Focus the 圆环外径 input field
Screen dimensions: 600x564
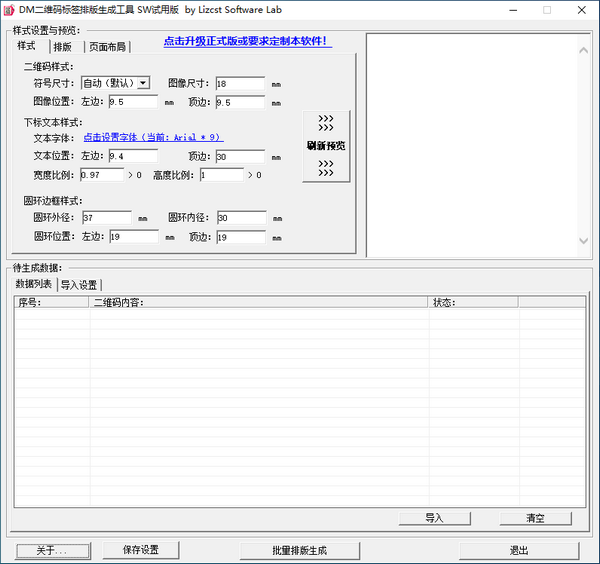pyautogui.click(x=107, y=218)
